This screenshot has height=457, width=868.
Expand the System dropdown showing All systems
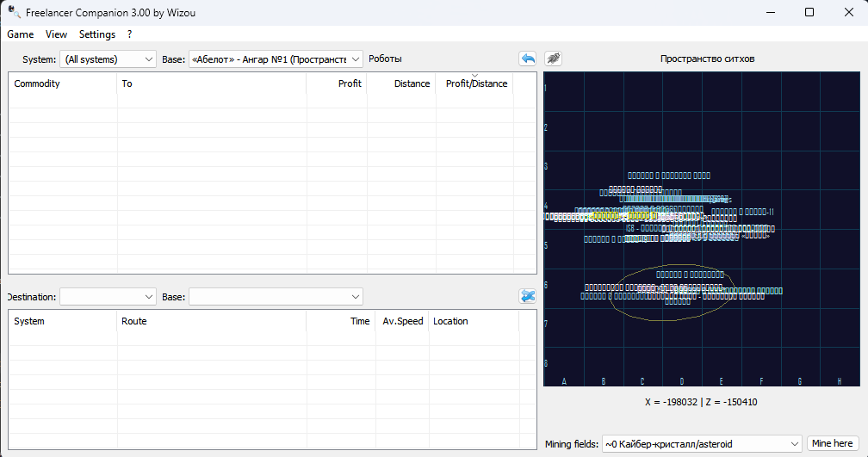(x=108, y=59)
